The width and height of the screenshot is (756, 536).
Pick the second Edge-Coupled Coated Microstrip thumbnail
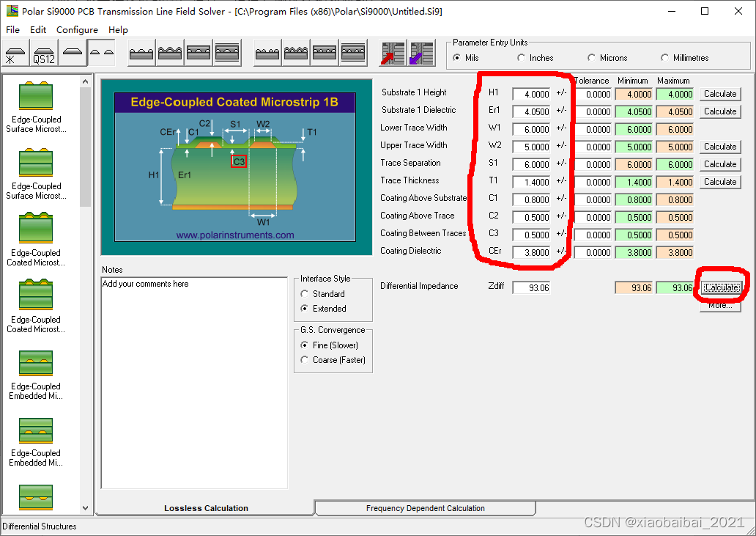click(x=36, y=295)
